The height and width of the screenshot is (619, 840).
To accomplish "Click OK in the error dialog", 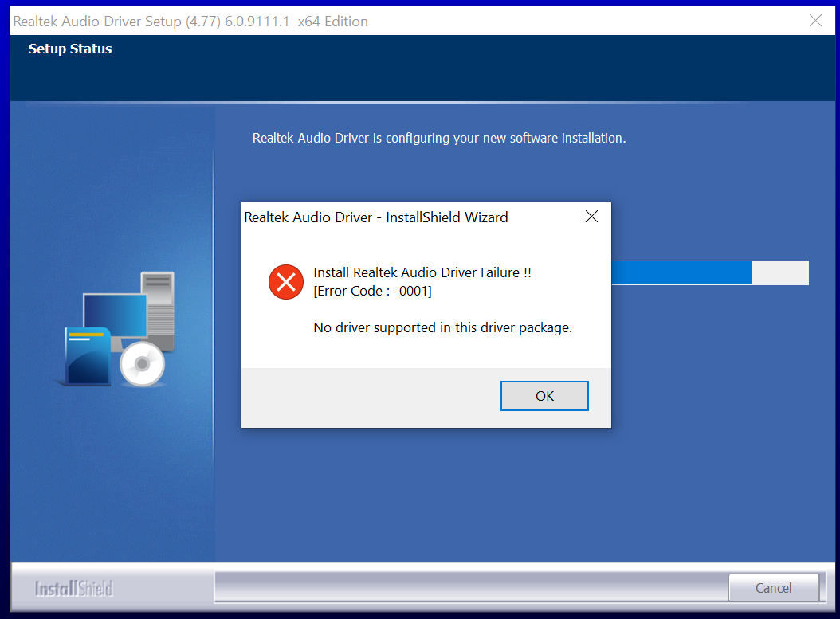I will coord(544,396).
